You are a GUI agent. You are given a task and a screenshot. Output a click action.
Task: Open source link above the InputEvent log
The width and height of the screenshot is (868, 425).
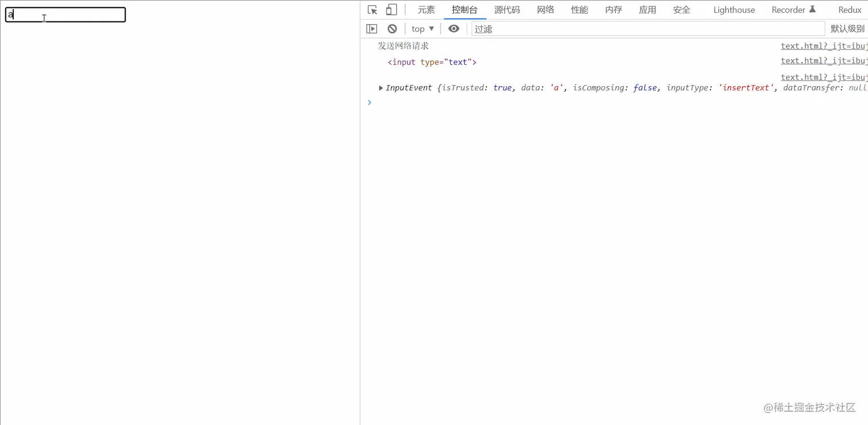click(x=824, y=77)
